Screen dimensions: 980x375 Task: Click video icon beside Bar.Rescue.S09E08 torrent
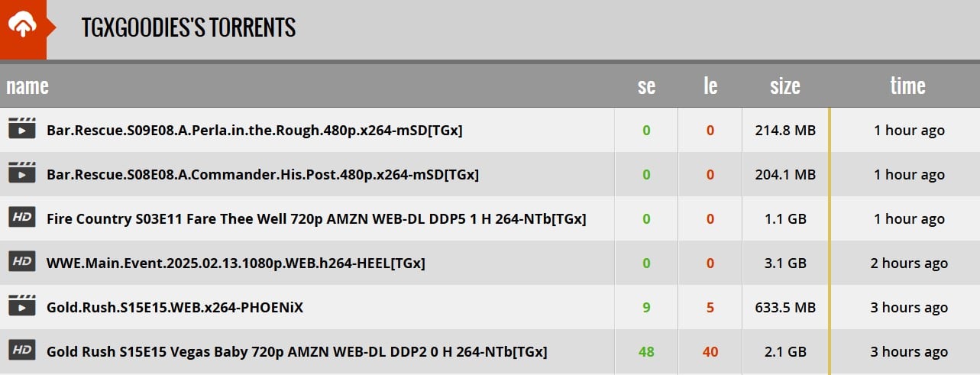click(x=22, y=128)
